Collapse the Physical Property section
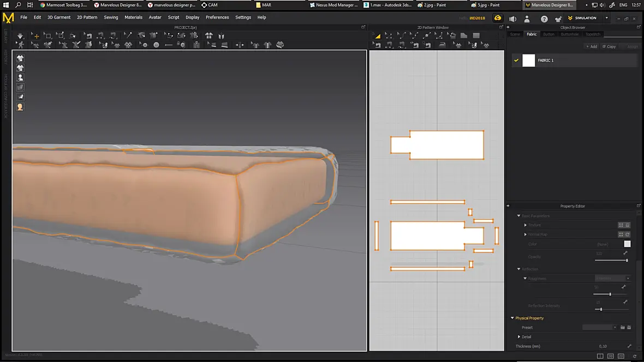This screenshot has height=362, width=644. [x=512, y=318]
